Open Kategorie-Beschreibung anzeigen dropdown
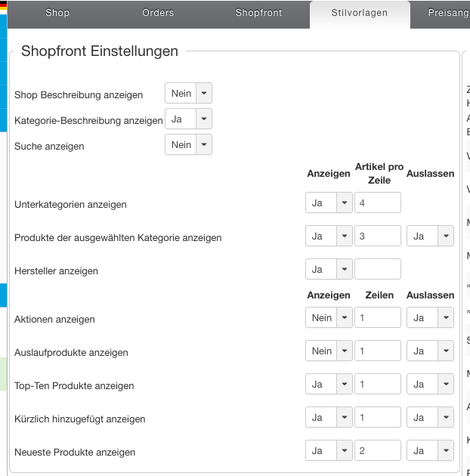 188,119
